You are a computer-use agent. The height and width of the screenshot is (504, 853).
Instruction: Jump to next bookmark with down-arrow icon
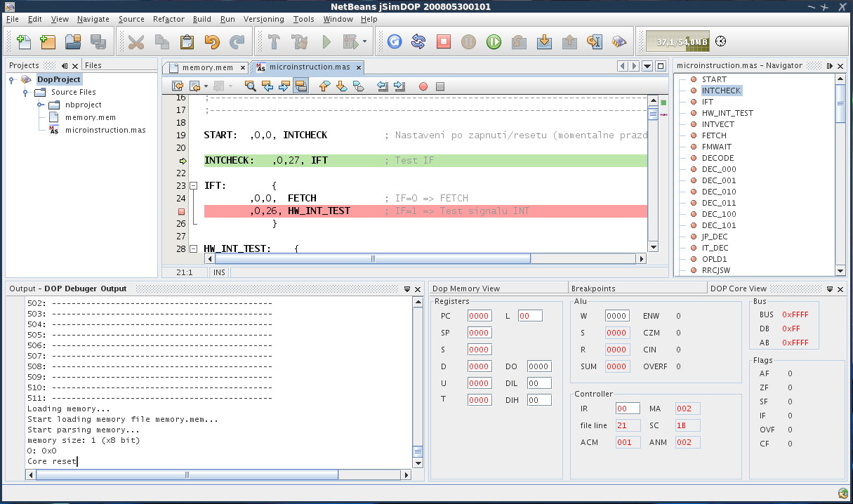click(x=341, y=86)
